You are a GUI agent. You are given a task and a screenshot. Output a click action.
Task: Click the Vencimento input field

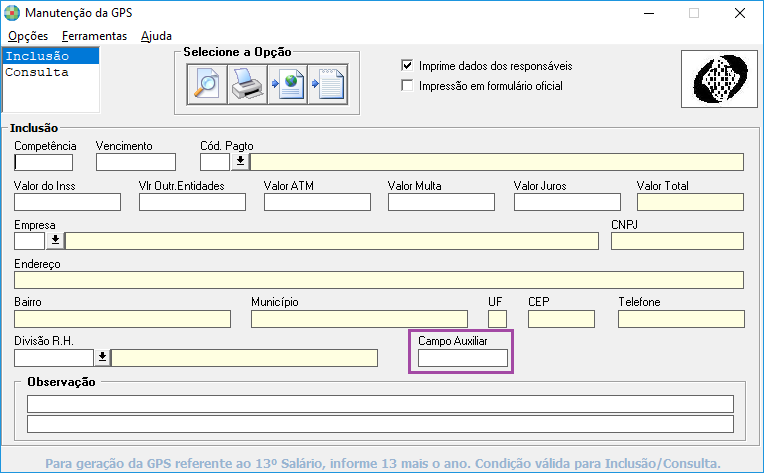pyautogui.click(x=136, y=162)
